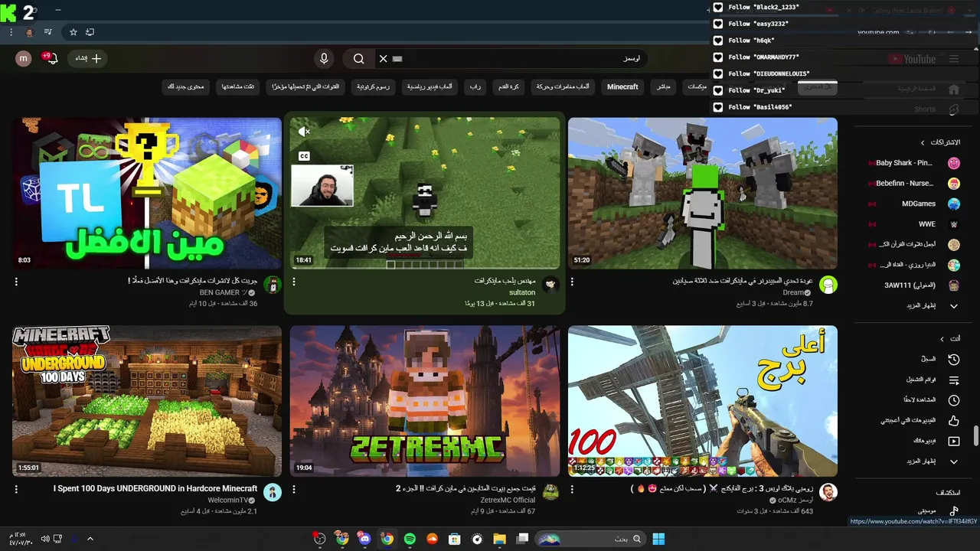Screen dimensions: 980x551
Task: Open the 'الاشتراكات' subscriptions header arrow
Action: pyautogui.click(x=923, y=142)
